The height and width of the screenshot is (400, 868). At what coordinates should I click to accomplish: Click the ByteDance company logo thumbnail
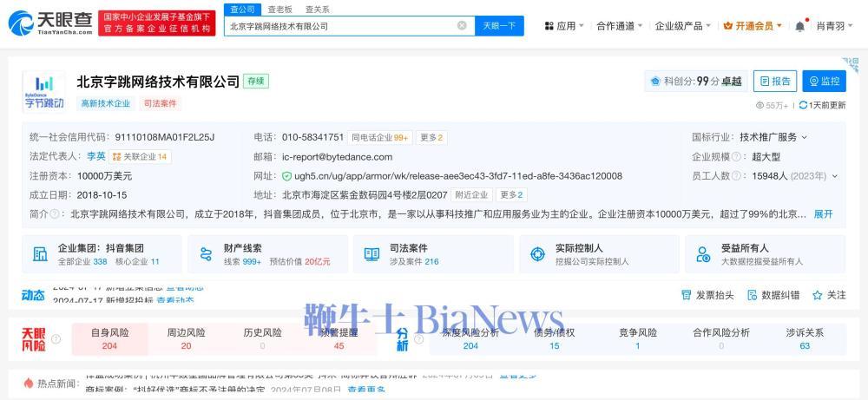(x=43, y=91)
